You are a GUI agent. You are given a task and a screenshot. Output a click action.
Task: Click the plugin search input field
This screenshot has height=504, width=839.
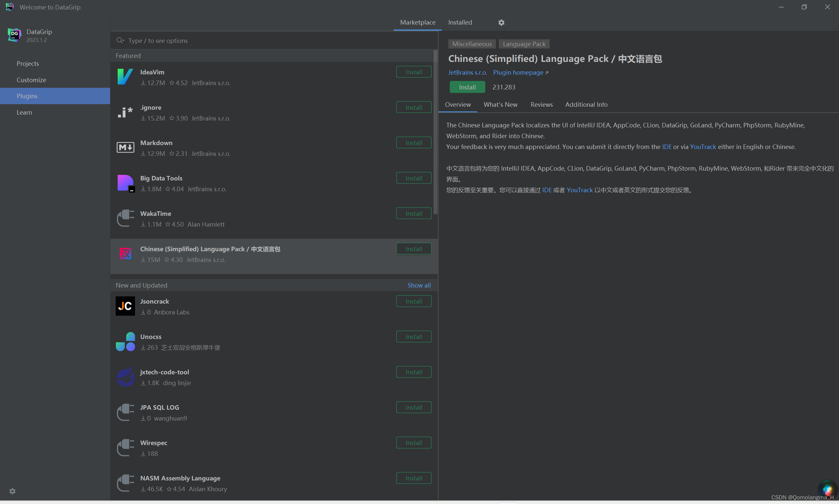tap(272, 40)
